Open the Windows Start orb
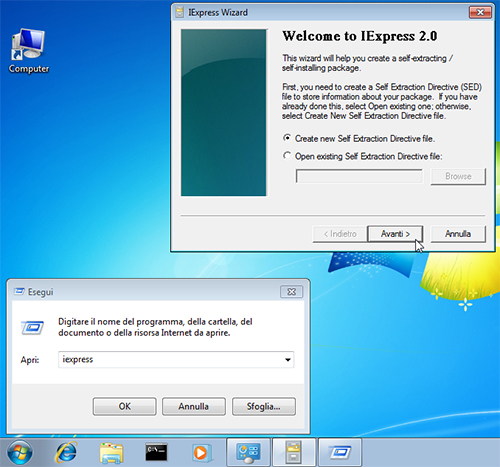Image resolution: width=500 pixels, height=467 pixels. click(x=19, y=452)
